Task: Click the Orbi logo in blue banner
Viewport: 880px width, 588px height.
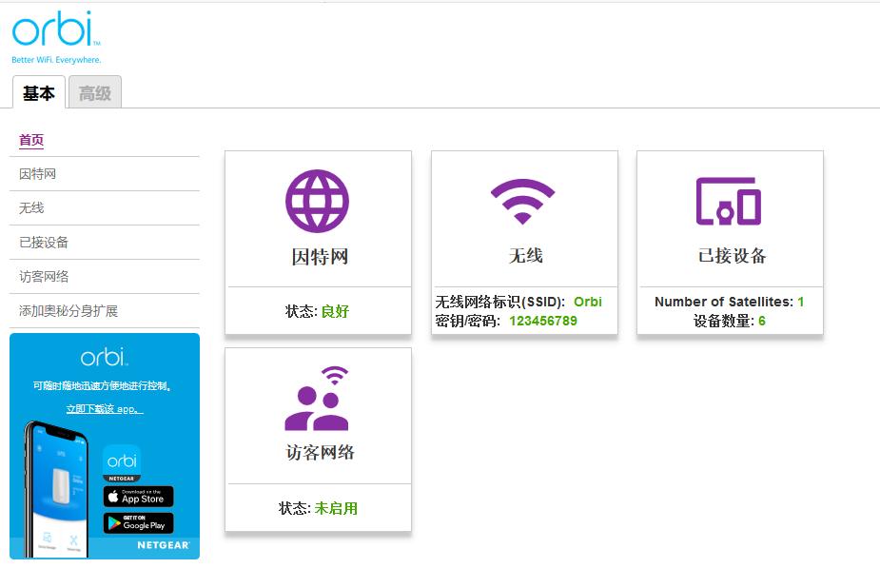Action: tap(105, 357)
